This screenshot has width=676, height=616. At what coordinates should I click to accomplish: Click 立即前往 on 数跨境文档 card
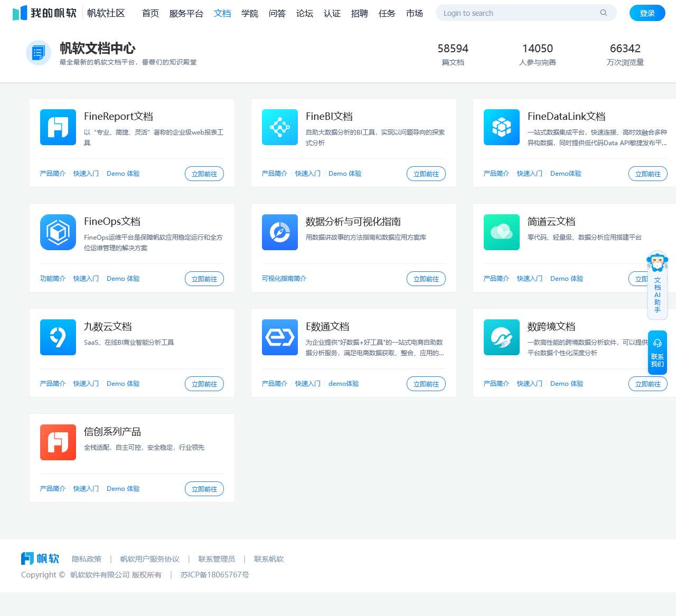pos(648,384)
